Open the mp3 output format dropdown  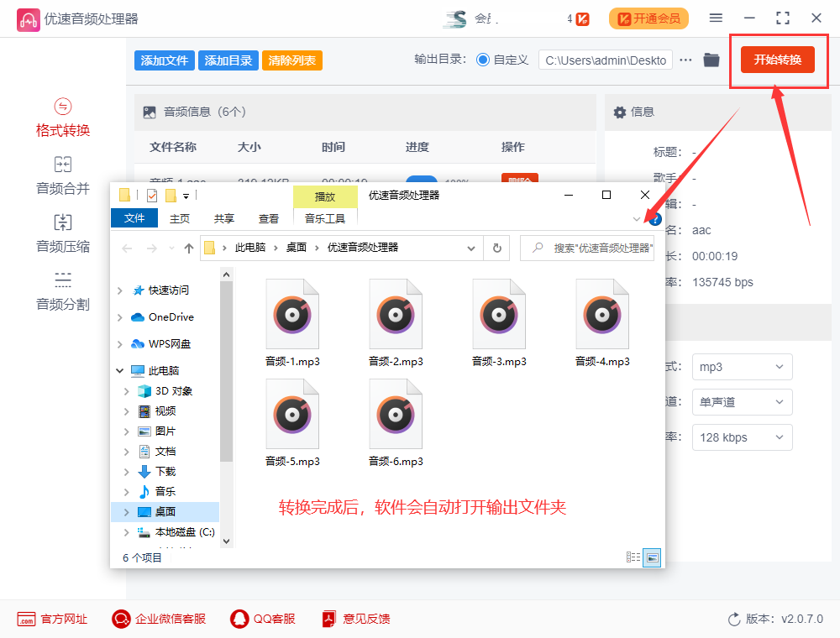742,367
